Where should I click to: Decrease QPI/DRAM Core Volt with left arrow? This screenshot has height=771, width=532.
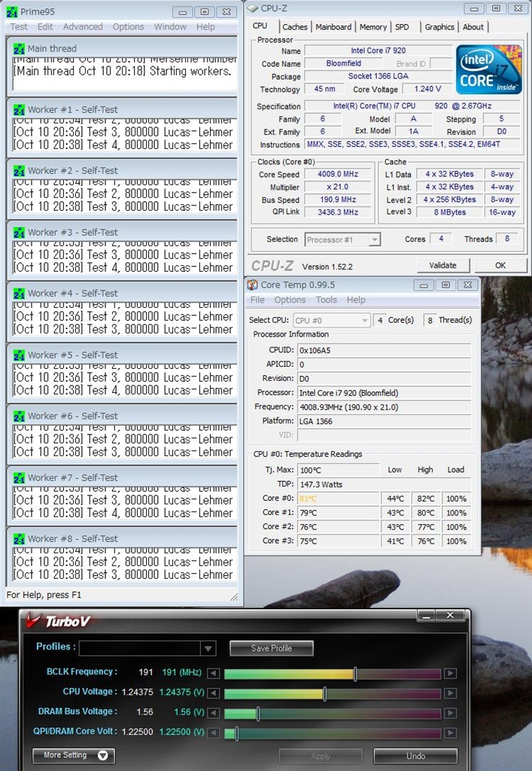213,733
